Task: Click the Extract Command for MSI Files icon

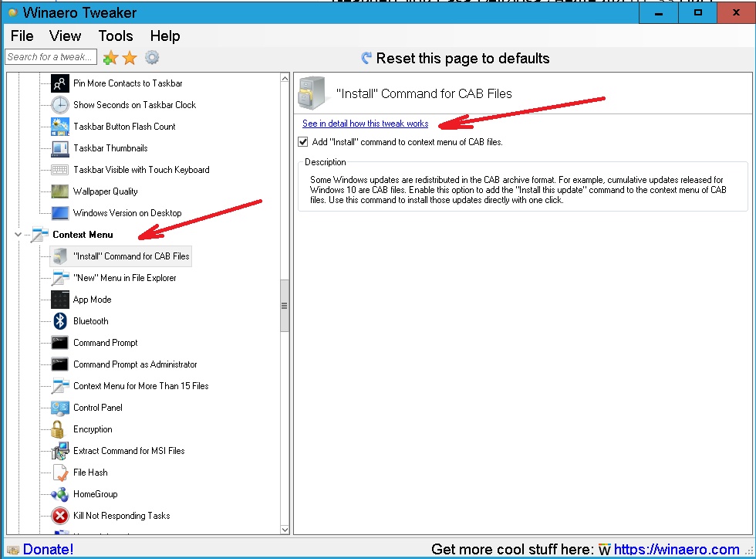Action: point(60,451)
